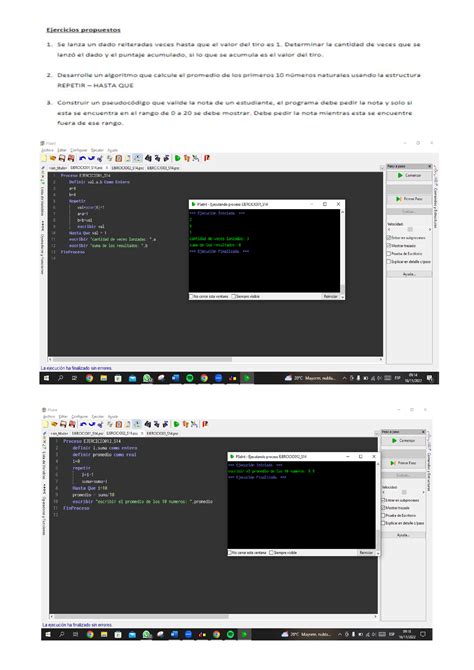Image resolution: width=474 pixels, height=670 pixels.
Task: Click the New file icon in the EJERCICIO01 PSeInt toolbar
Action: coord(44,158)
